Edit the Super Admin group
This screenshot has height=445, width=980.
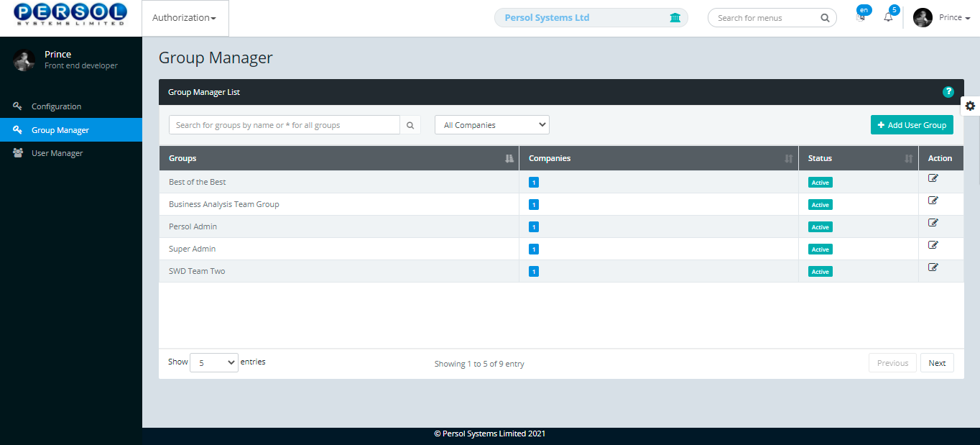[x=933, y=245]
